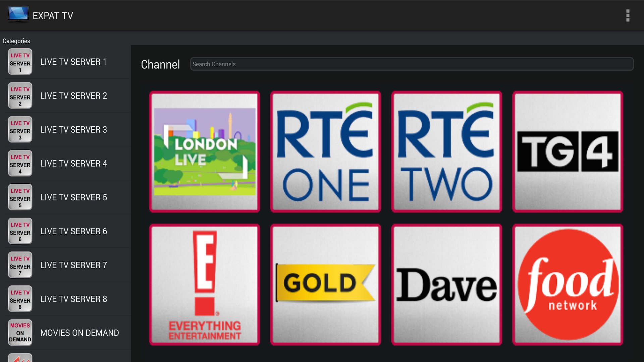Open LIVE TV SERVER 6 category
Viewport: 644px width, 362px height.
73,231
